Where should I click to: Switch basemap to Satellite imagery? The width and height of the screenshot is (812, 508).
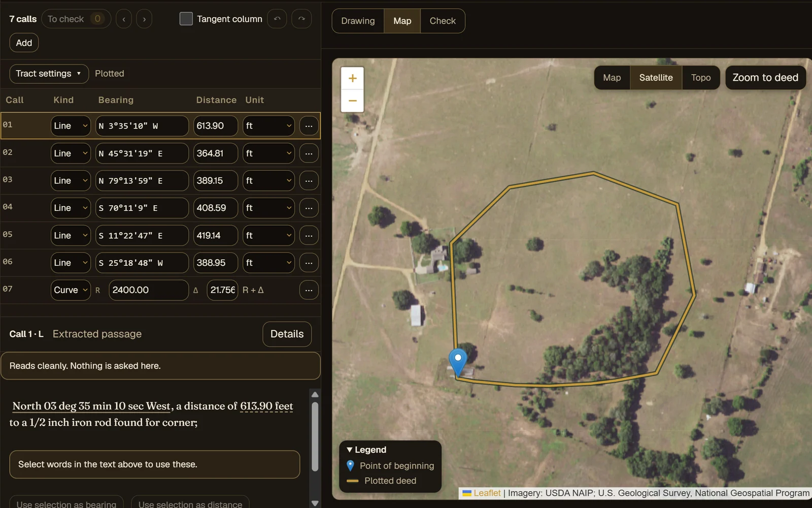point(656,78)
